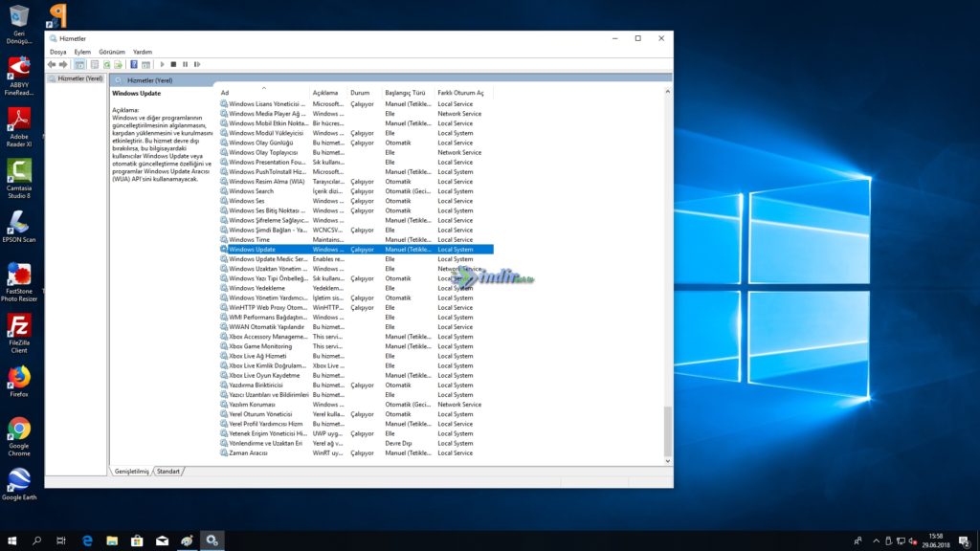980x551 pixels.
Task: Open the Görünüm menu
Action: pyautogui.click(x=112, y=52)
